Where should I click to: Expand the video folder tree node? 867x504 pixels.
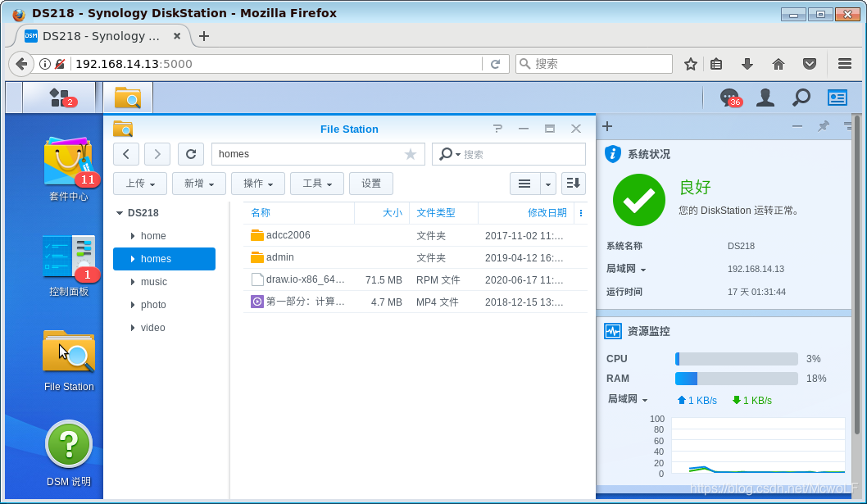[x=133, y=328]
